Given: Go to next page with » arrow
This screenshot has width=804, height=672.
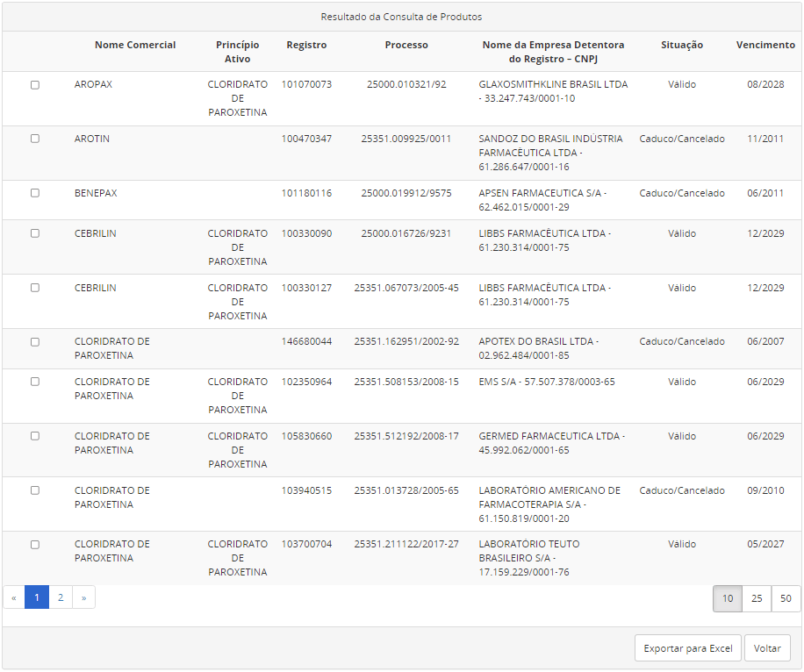Looking at the screenshot, I should 83,598.
